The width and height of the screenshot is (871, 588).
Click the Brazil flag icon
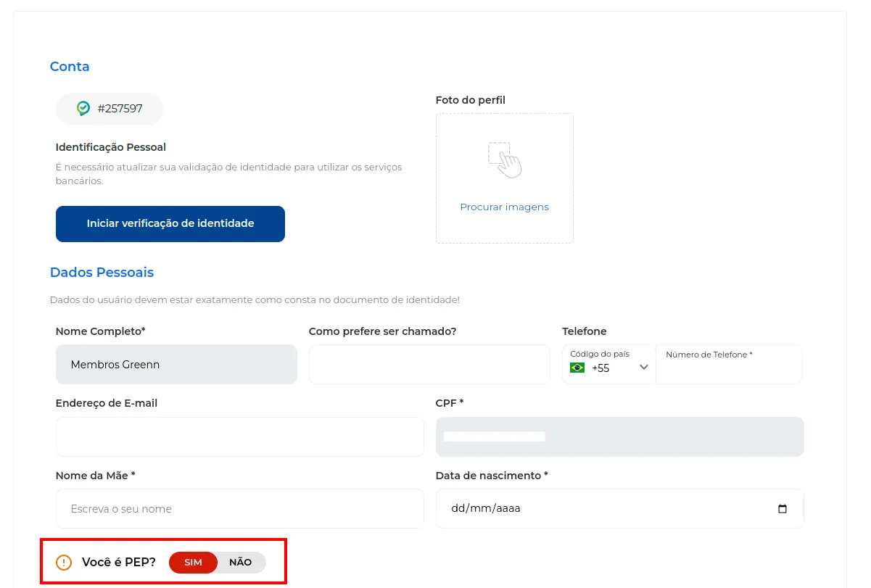point(577,368)
